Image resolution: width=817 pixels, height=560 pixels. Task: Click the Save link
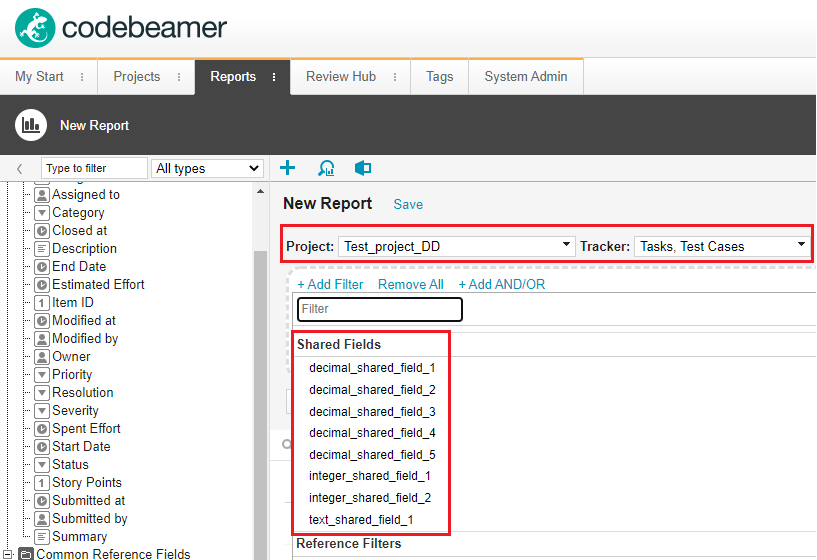(408, 204)
